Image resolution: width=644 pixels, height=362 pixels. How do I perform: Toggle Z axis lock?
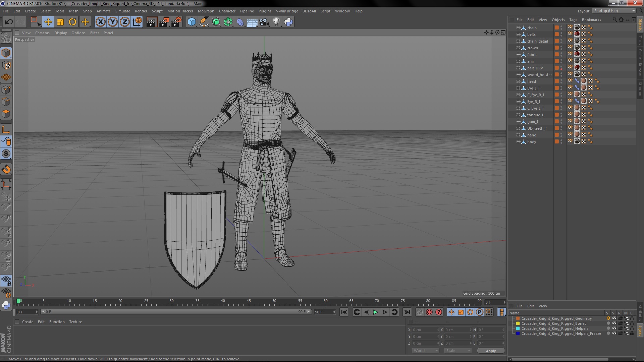125,22
